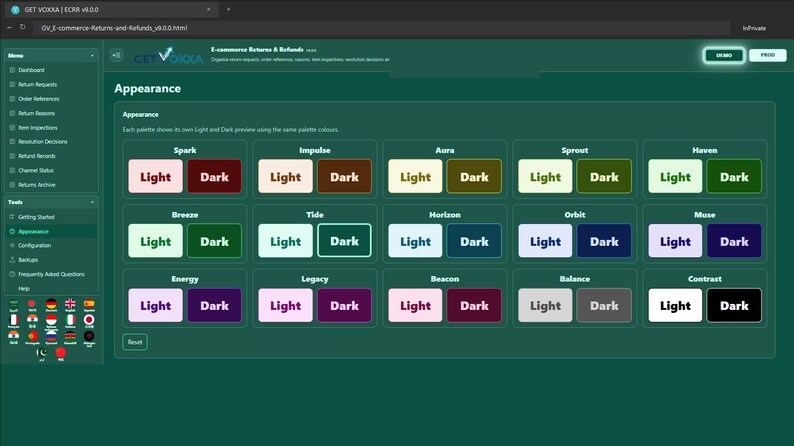Choose the Contrast Dark theme
This screenshot has width=794, height=446.
[x=734, y=305]
